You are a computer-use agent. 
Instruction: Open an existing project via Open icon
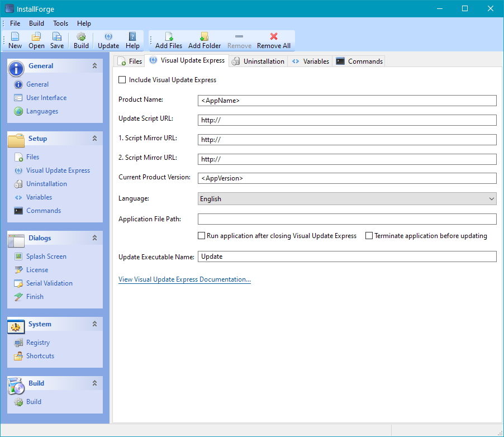click(x=36, y=40)
